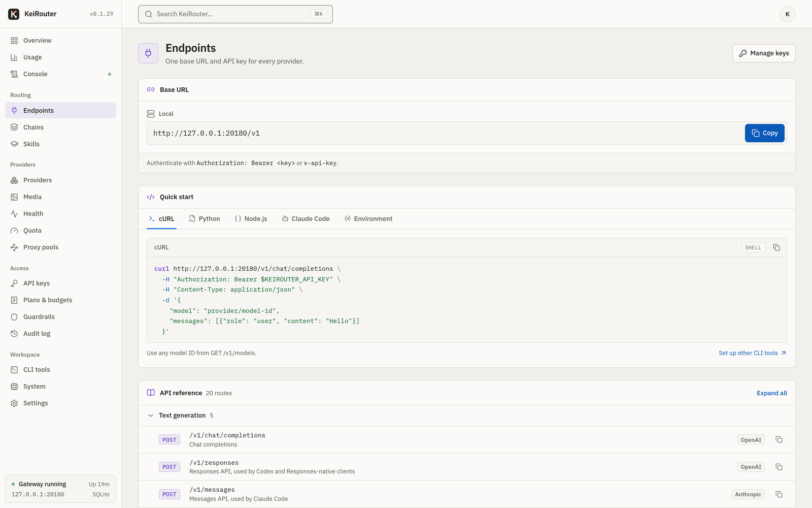This screenshot has height=508, width=812.
Task: Copy the cURL code snippet
Action: point(776,247)
